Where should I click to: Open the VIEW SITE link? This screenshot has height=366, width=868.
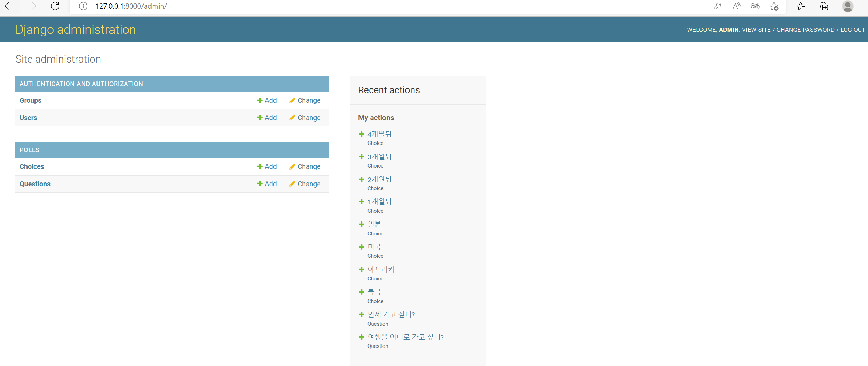pos(756,30)
